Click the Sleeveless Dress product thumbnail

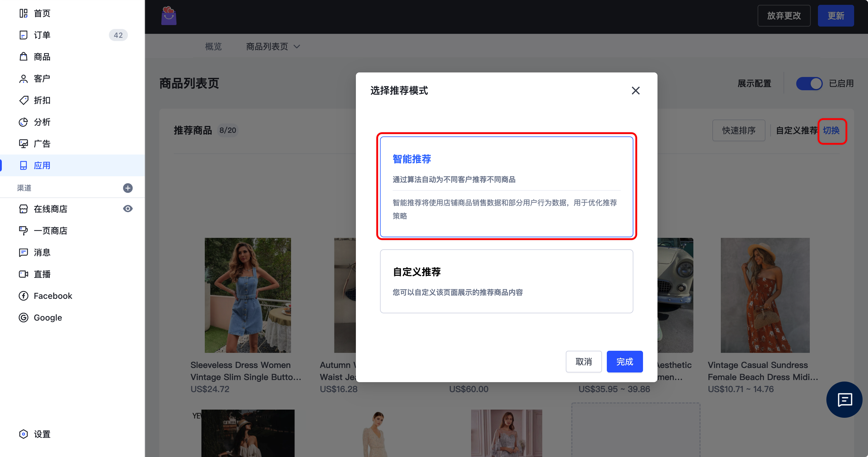[248, 295]
